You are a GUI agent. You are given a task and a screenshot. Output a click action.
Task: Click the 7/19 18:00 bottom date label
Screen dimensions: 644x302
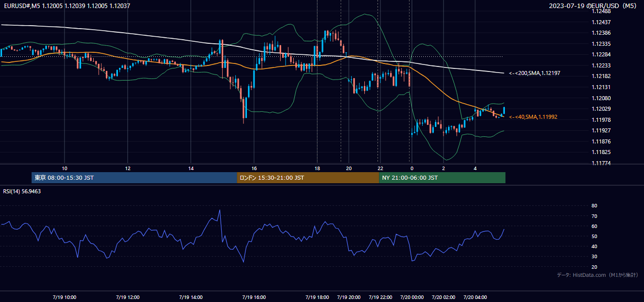coord(317,297)
